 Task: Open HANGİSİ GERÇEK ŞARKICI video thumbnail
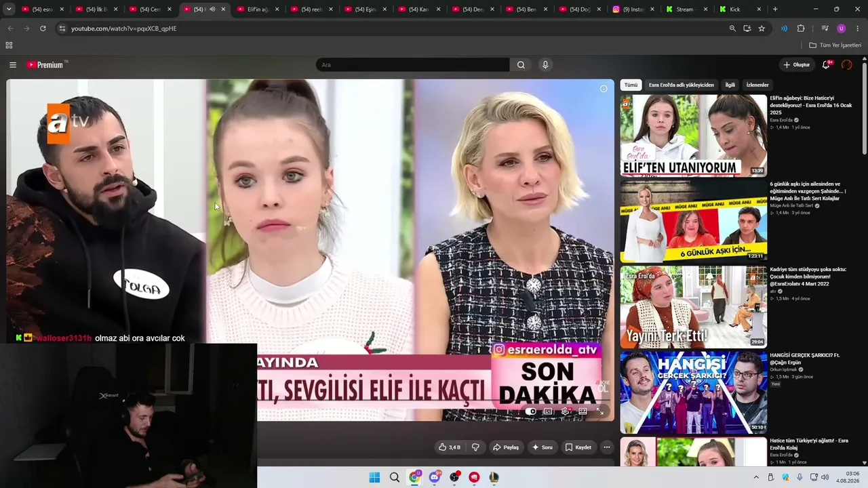pos(694,392)
